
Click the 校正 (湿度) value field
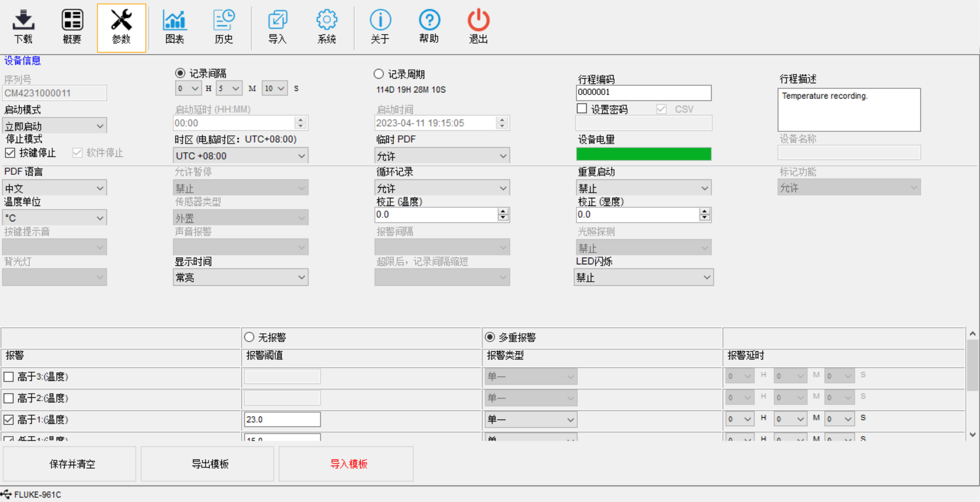[638, 215]
